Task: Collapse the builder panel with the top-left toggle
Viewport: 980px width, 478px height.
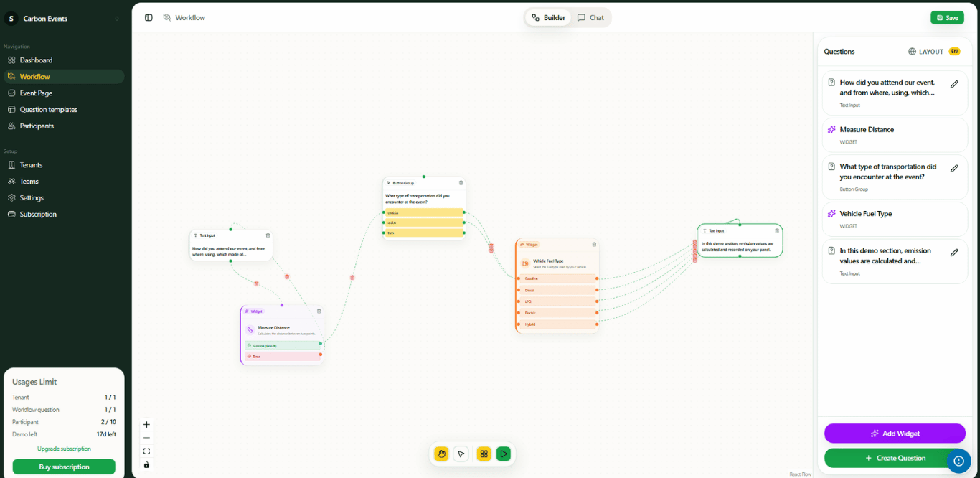Action: [x=149, y=17]
